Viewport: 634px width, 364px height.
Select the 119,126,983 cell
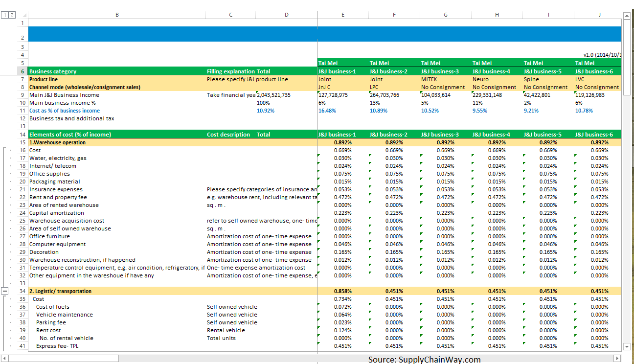(598, 95)
